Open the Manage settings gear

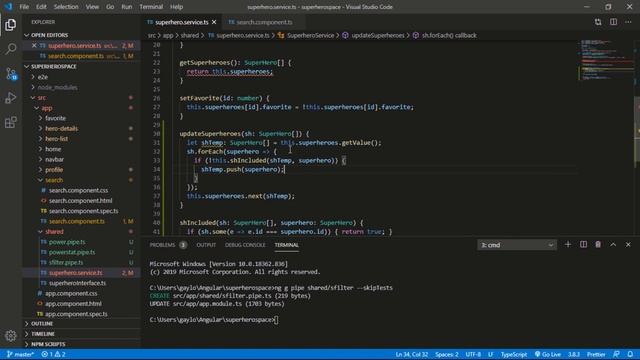[x=11, y=336]
